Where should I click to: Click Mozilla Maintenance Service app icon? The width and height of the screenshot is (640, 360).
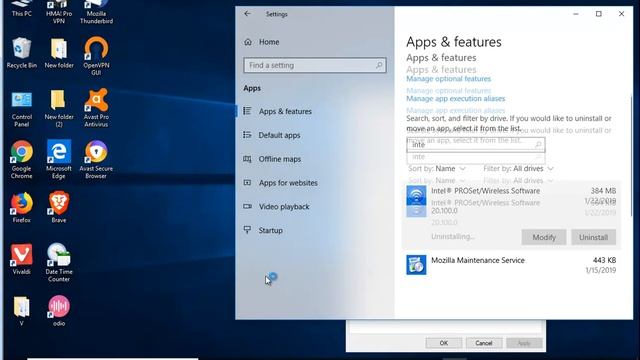(416, 265)
